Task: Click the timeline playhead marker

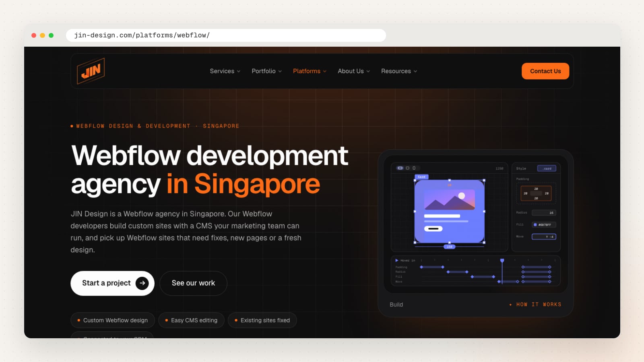Action: [502, 261]
